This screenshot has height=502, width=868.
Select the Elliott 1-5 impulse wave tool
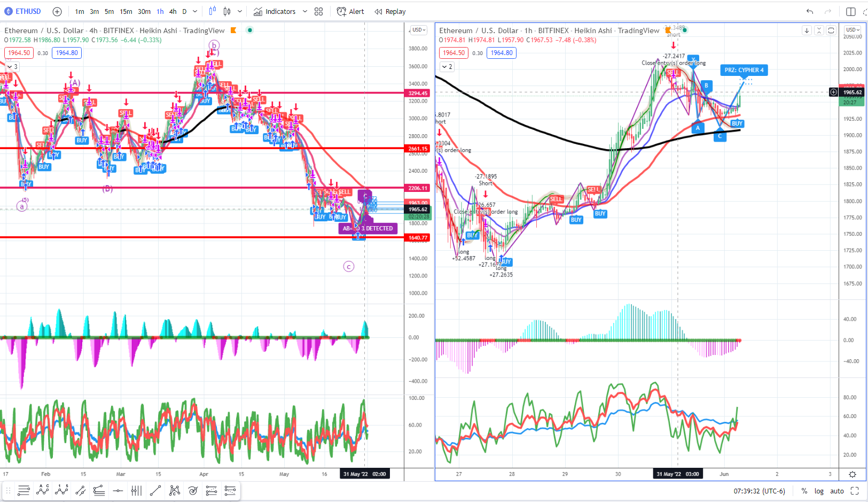pyautogui.click(x=61, y=490)
